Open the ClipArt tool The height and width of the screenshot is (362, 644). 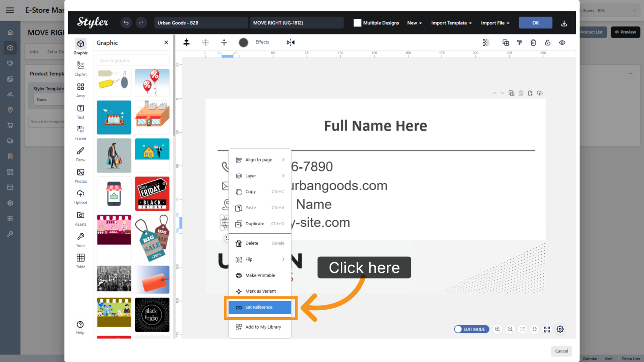coord(80,69)
